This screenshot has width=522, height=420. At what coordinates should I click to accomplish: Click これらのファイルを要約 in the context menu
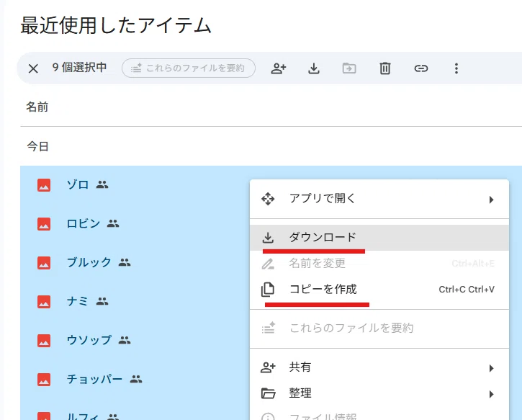coord(379,329)
